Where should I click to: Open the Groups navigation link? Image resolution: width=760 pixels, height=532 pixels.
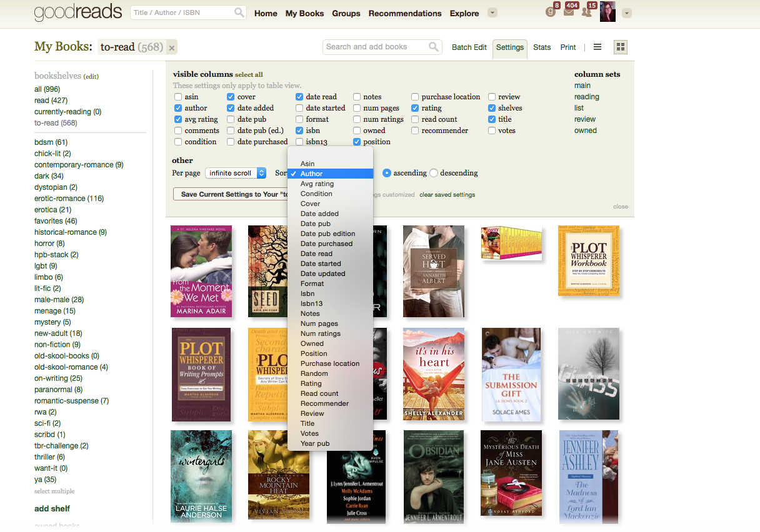pyautogui.click(x=346, y=13)
